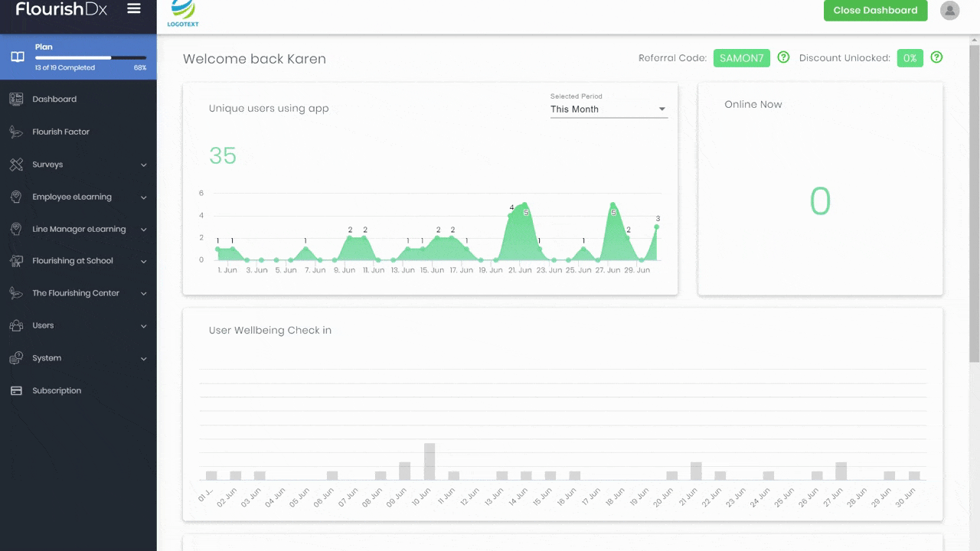Expand the Users submenu chevron
980x551 pixels.
[143, 326]
